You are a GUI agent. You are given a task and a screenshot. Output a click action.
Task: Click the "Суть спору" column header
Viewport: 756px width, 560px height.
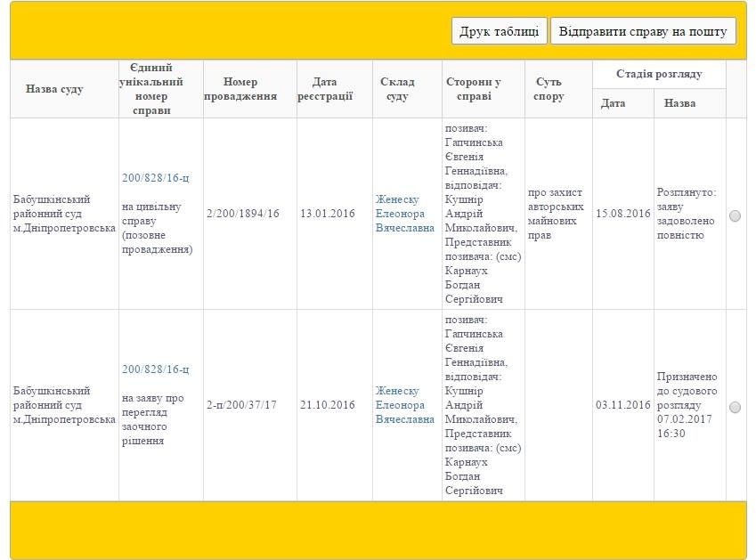tap(549, 89)
